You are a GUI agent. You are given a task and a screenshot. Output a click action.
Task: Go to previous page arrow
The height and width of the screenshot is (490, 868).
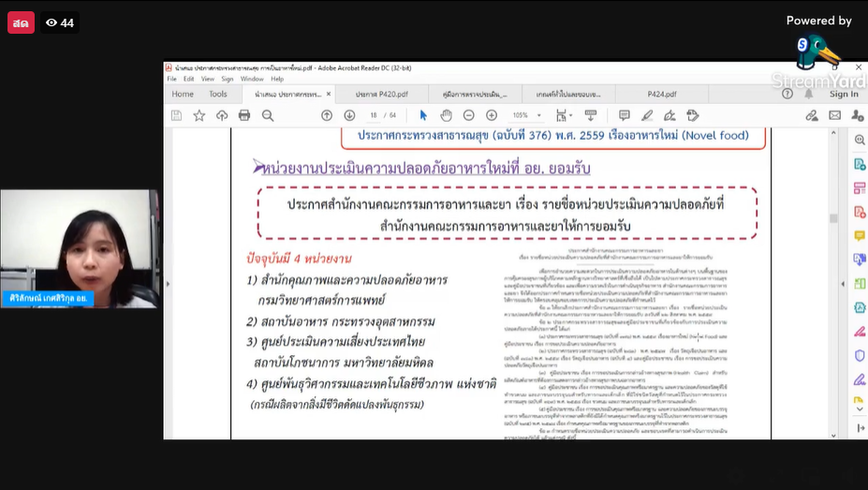coord(327,115)
